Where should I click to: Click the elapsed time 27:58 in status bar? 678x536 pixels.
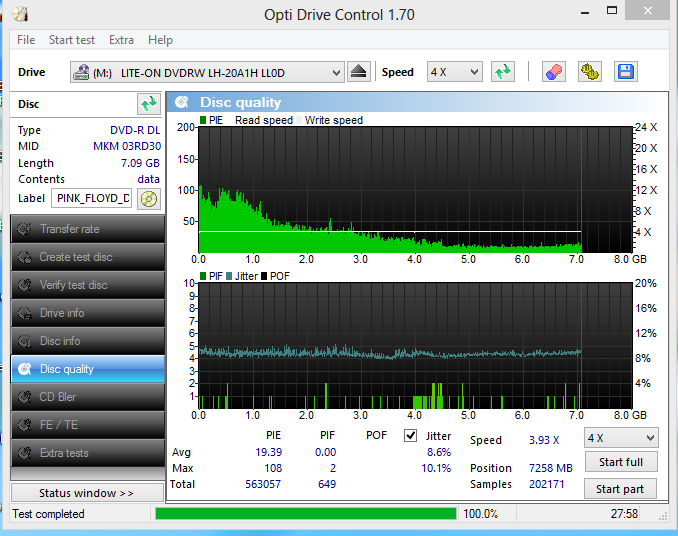624,514
